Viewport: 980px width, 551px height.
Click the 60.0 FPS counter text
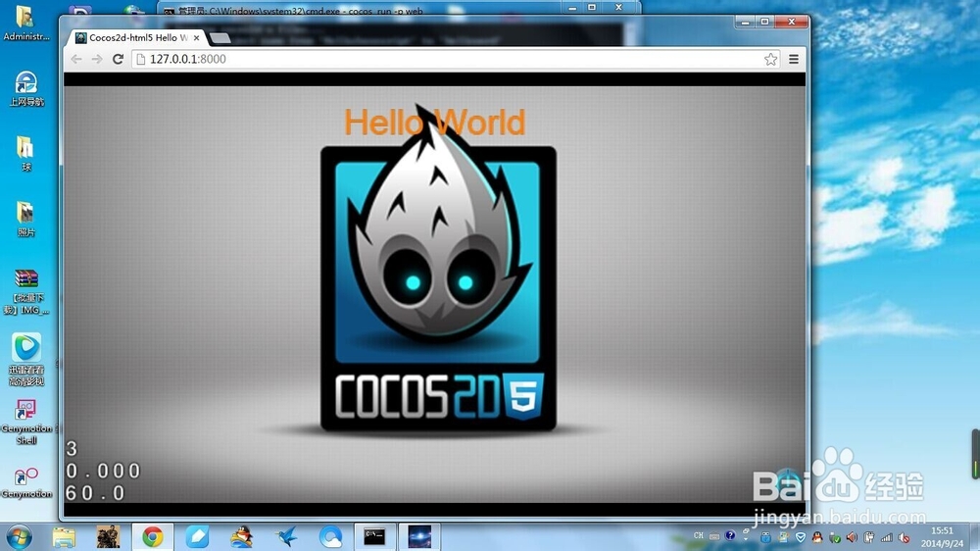[95, 493]
